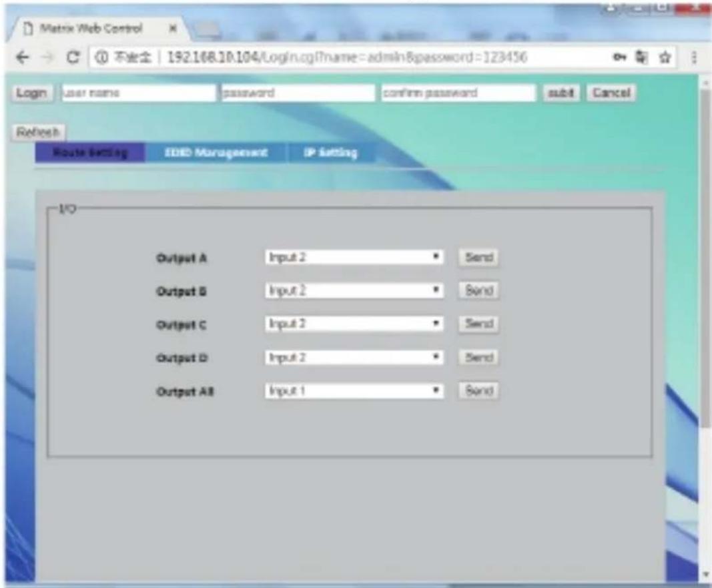Send the Output B routing
Screen dimensions: 712x588
pyautogui.click(x=479, y=290)
